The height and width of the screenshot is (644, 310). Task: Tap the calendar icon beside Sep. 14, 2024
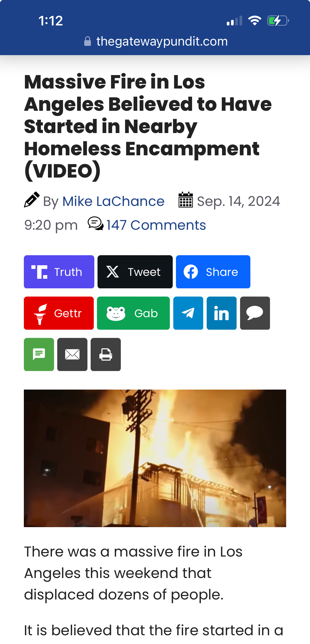tap(185, 200)
